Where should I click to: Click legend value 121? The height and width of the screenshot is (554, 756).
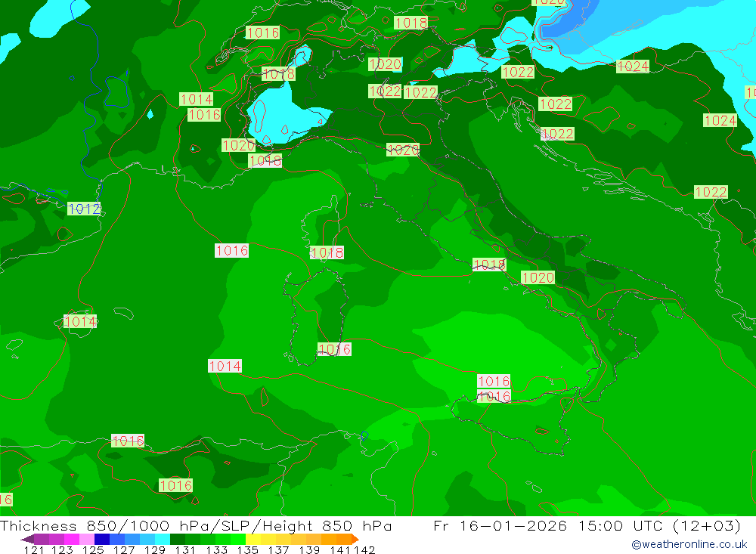(34, 550)
